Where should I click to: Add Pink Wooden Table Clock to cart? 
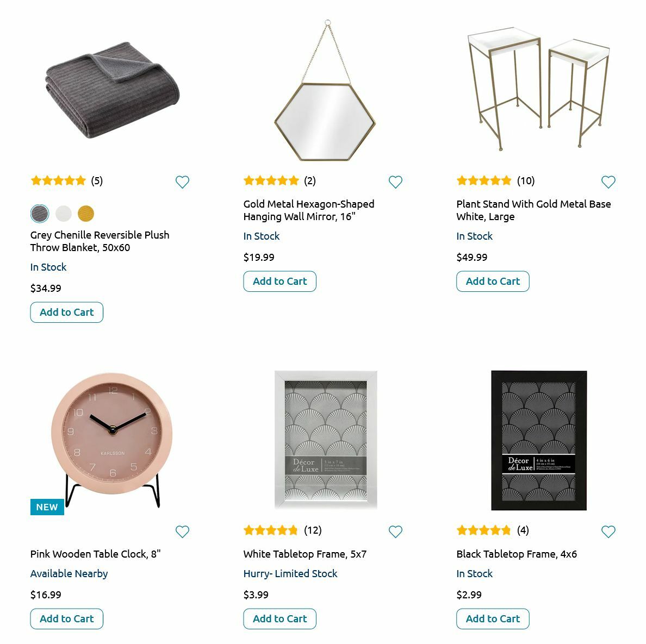pyautogui.click(x=66, y=619)
